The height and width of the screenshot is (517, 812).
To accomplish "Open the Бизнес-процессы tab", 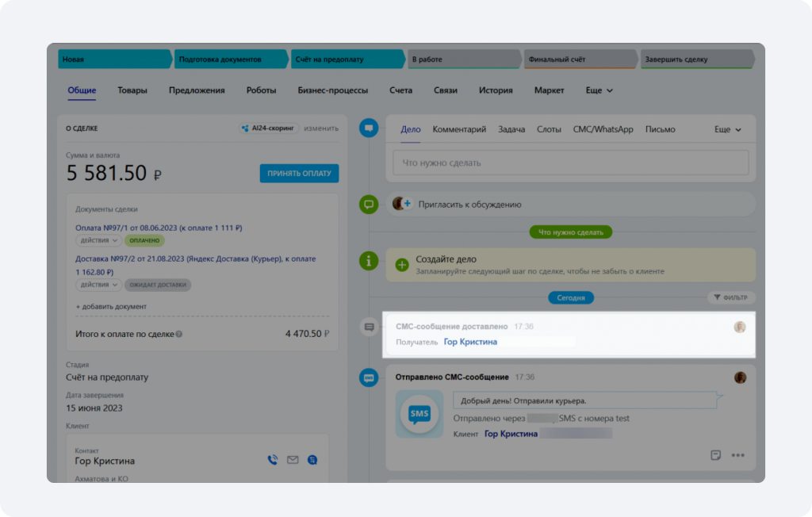I will click(x=332, y=90).
